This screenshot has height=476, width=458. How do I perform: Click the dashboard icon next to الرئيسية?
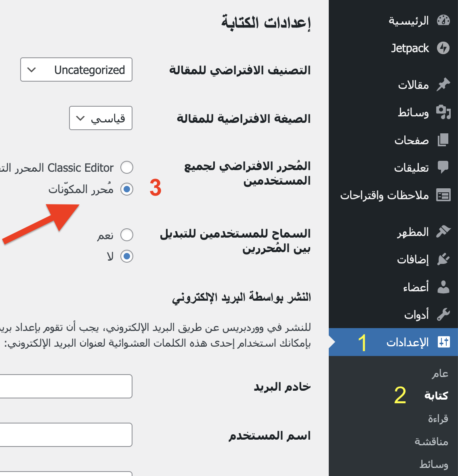[443, 21]
